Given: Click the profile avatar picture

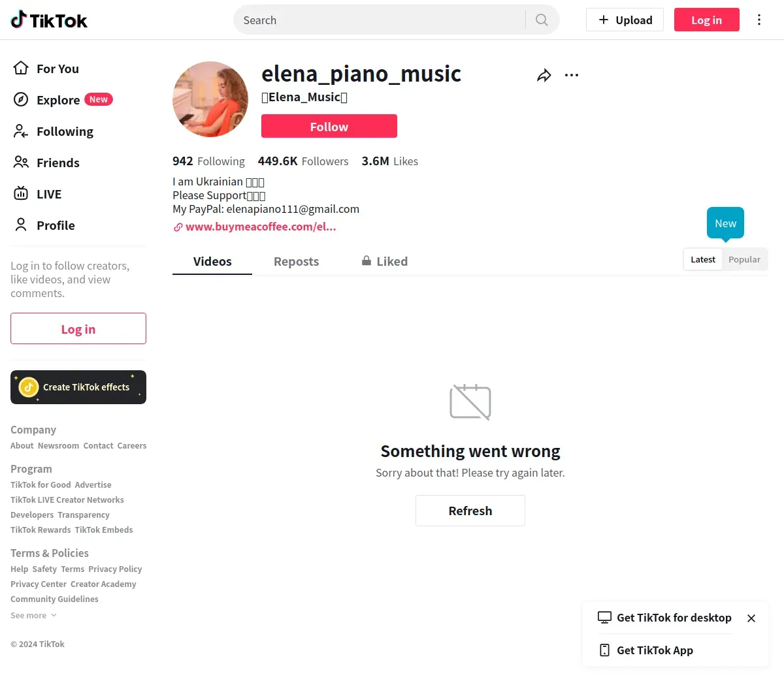Looking at the screenshot, I should coord(210,99).
